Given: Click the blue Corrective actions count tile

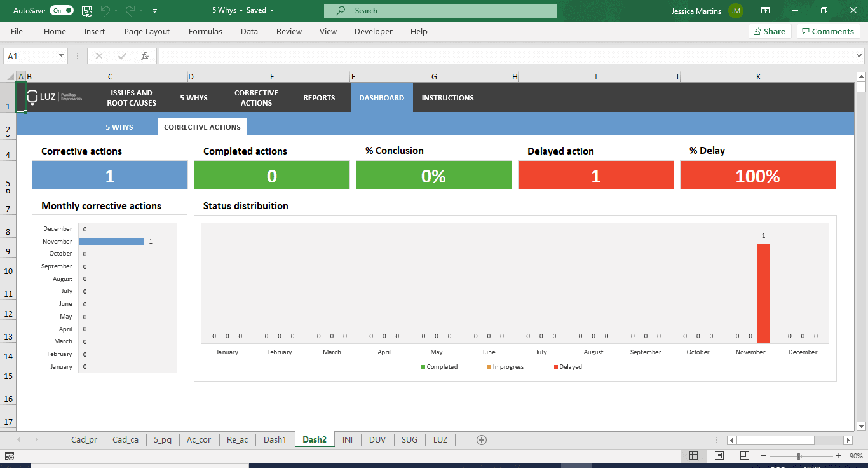Looking at the screenshot, I should click(110, 175).
